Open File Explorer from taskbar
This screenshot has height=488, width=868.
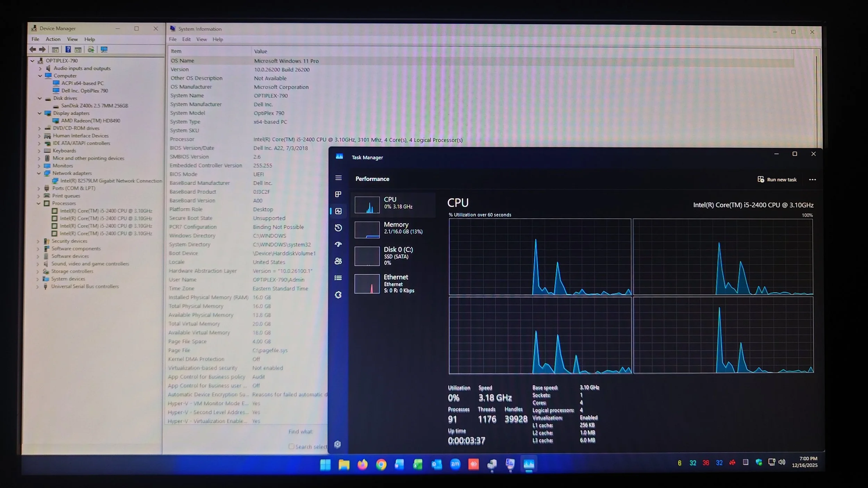tap(344, 464)
